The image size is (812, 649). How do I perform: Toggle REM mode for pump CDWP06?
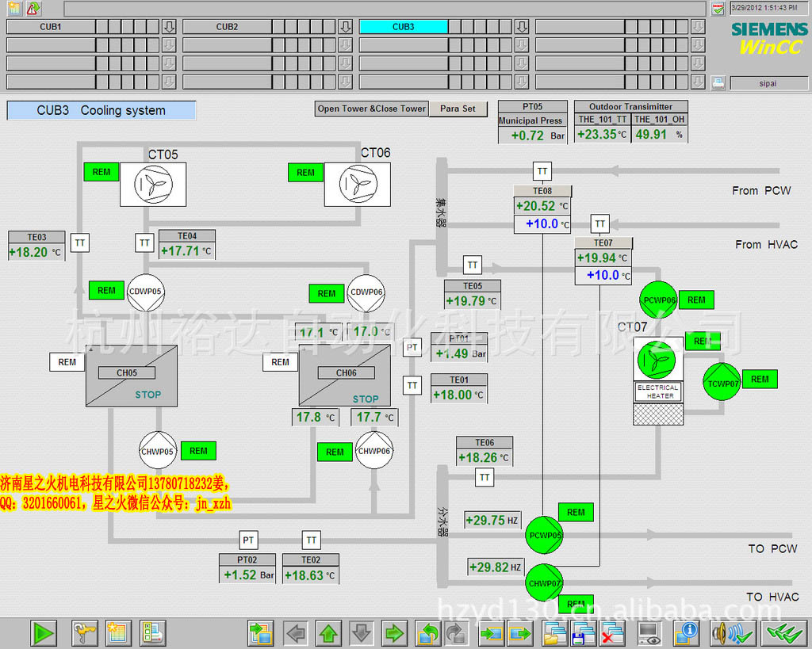327,293
